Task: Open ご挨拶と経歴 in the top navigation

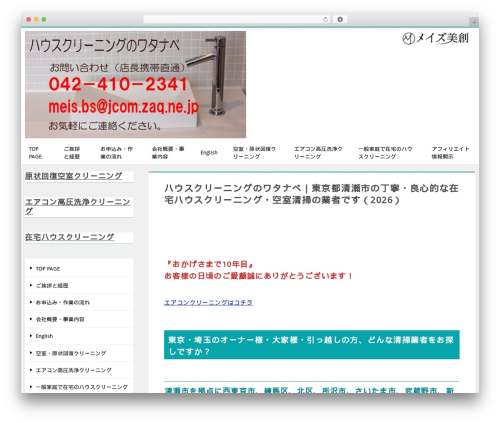Action: tap(72, 153)
